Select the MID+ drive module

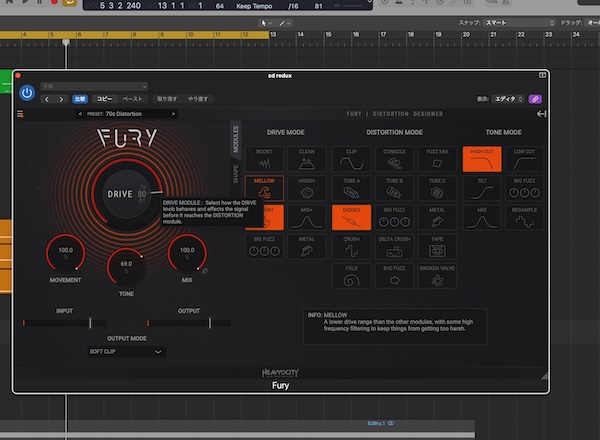click(307, 217)
